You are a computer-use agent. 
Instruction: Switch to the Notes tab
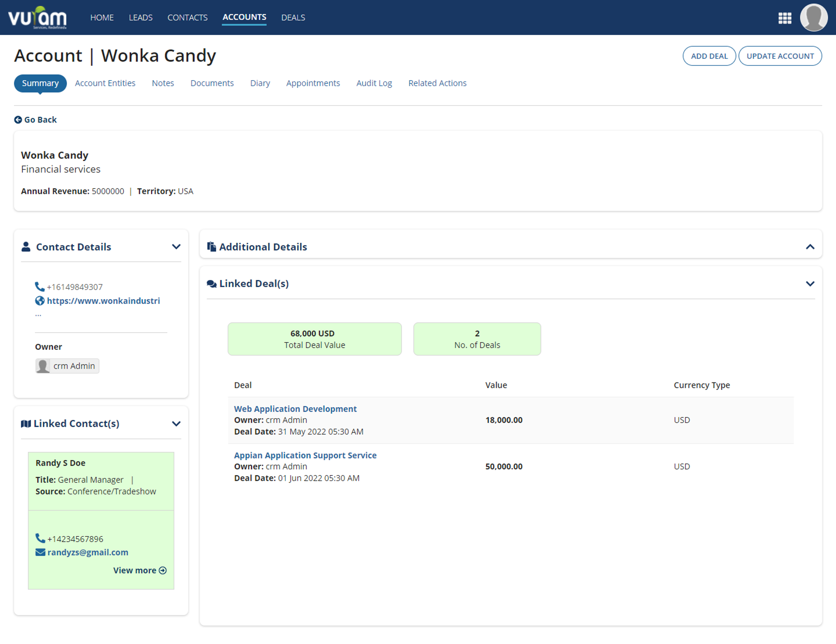click(163, 83)
